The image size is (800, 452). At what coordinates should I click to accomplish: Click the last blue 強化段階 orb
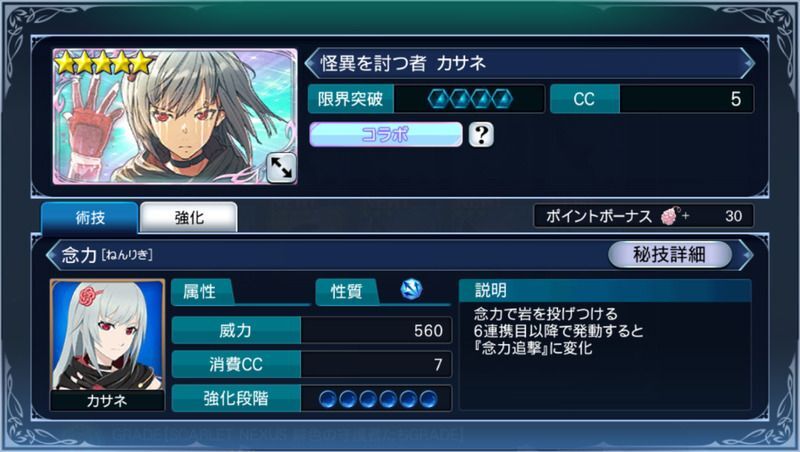tap(428, 398)
